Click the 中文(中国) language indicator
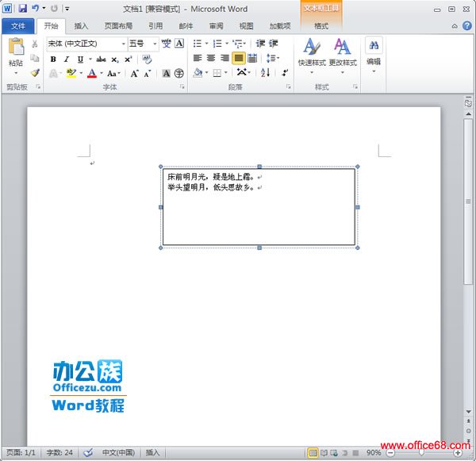This screenshot has width=476, height=461. (118, 452)
